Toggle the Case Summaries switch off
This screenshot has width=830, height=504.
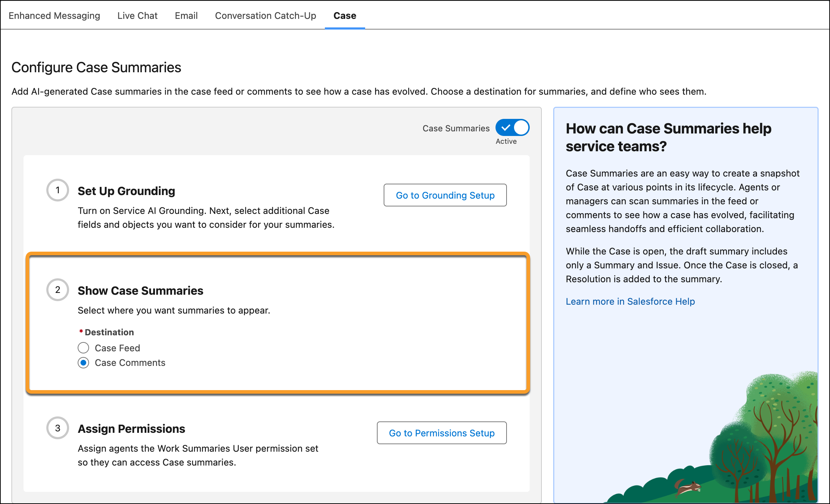512,127
